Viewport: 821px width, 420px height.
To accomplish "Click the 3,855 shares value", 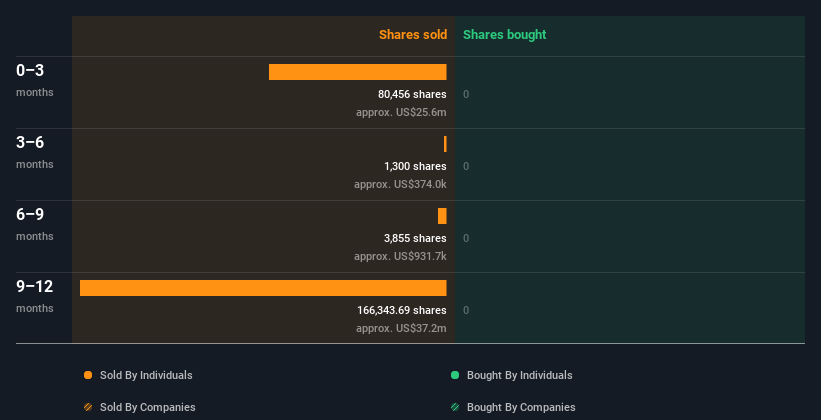I will pos(415,238).
